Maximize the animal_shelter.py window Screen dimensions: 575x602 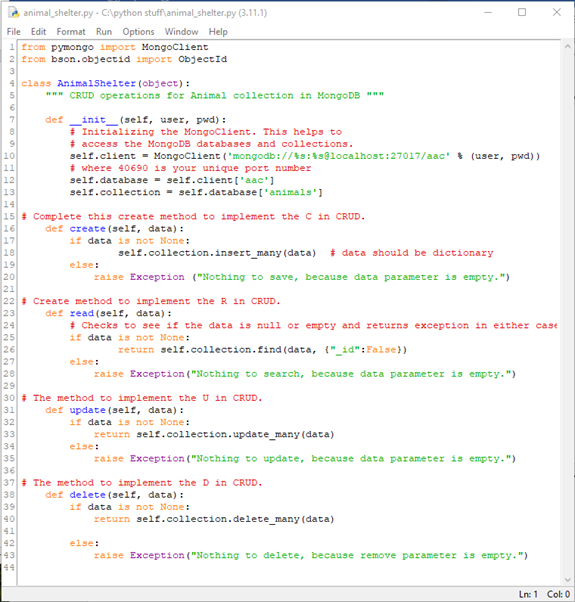(522, 13)
